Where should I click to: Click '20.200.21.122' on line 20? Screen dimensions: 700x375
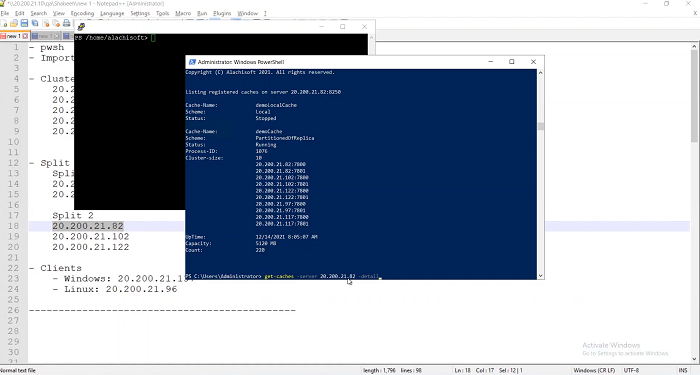pyautogui.click(x=91, y=247)
